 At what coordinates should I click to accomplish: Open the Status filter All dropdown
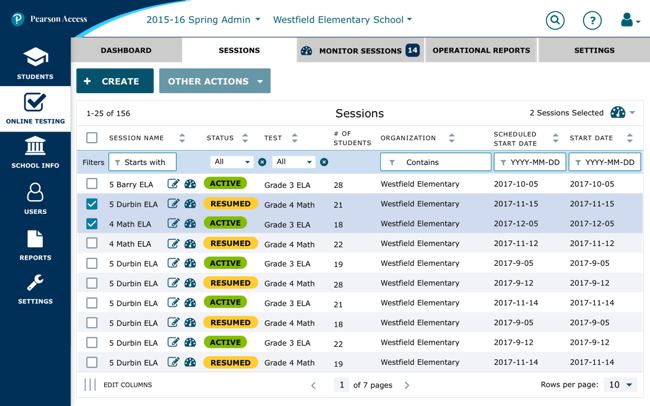[230, 161]
